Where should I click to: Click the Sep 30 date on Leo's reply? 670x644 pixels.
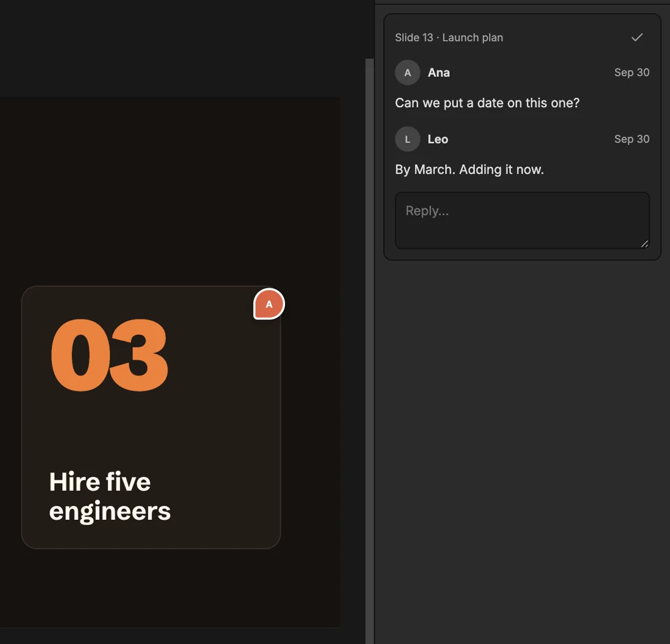click(x=632, y=139)
